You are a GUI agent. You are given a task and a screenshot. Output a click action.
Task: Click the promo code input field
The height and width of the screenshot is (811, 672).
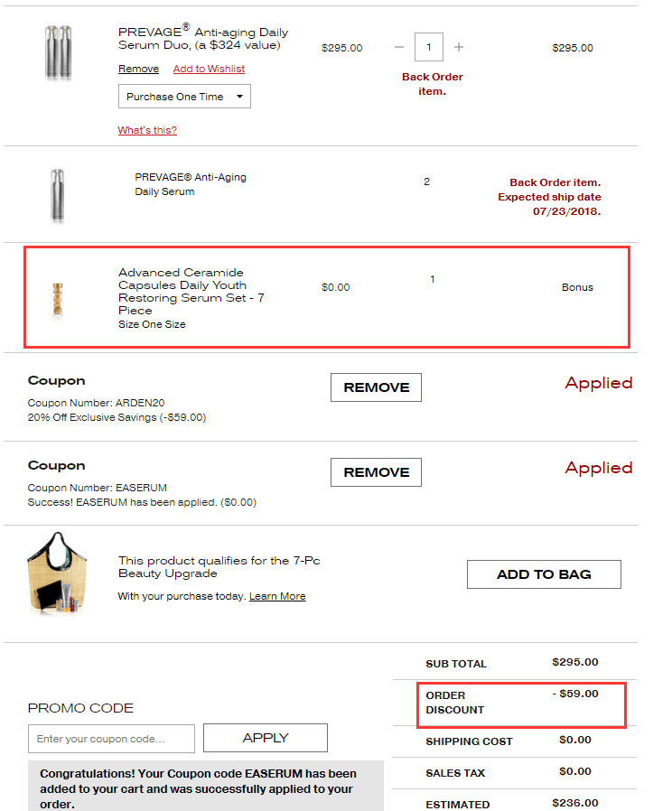click(111, 739)
